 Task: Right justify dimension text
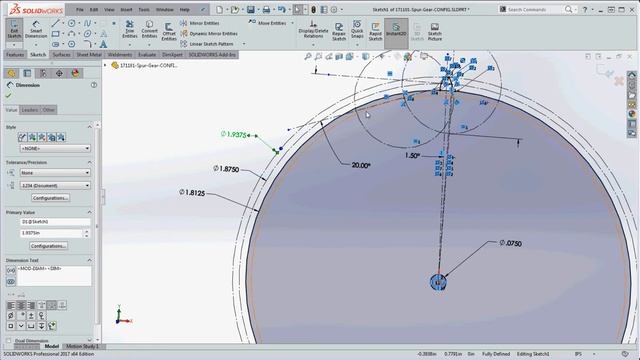pos(31,305)
